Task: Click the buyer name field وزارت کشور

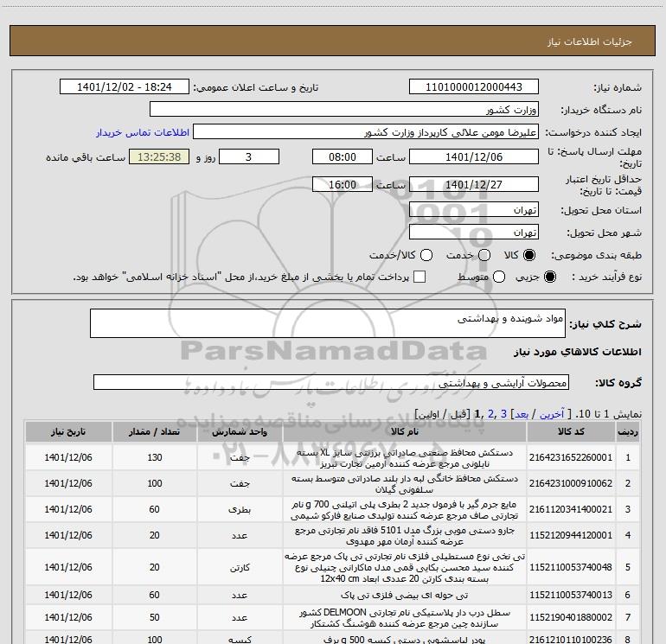Action: click(x=344, y=109)
